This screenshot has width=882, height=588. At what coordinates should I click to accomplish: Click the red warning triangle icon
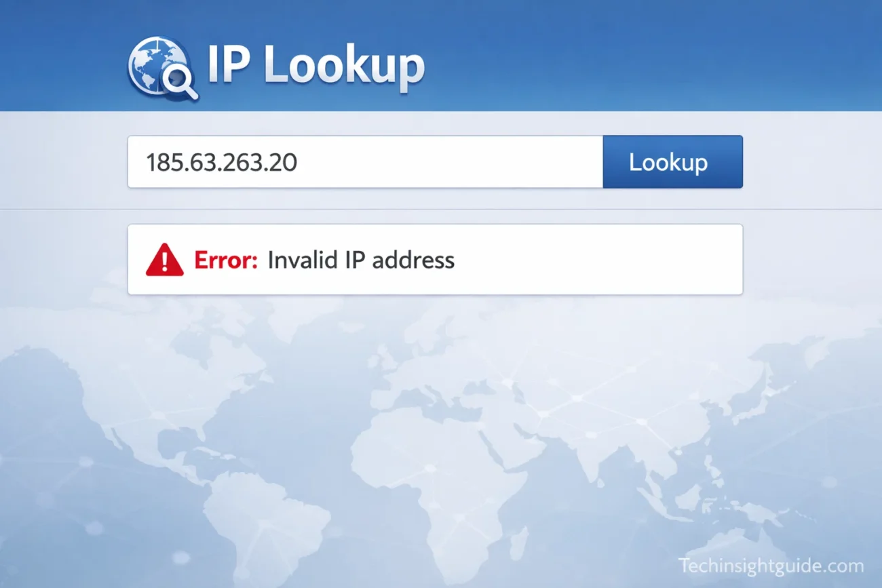coord(165,260)
